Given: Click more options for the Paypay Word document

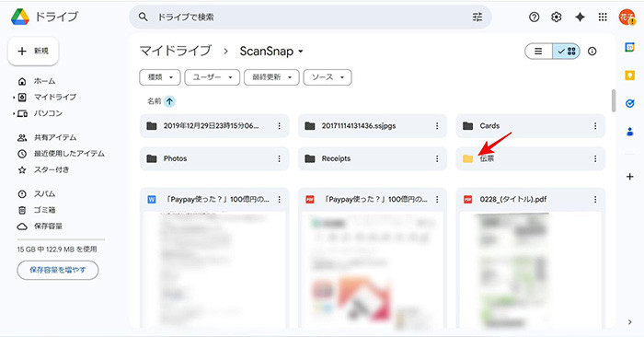Looking at the screenshot, I should pyautogui.click(x=279, y=199).
